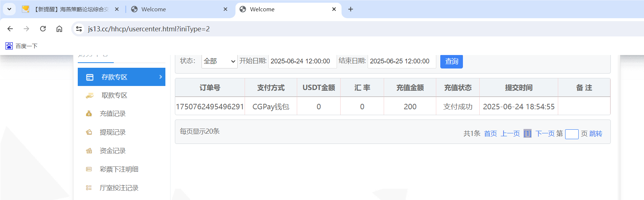Click the 每页显示20条 text
This screenshot has height=200, width=644.
coord(200,131)
